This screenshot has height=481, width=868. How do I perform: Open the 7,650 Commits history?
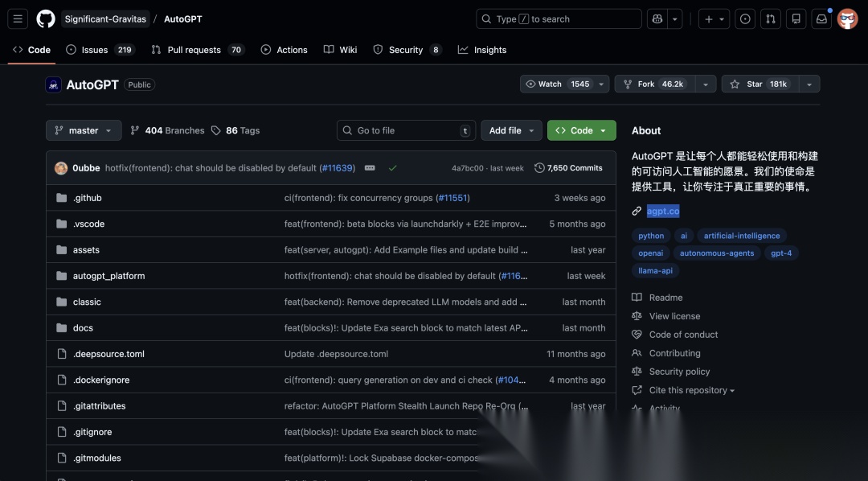point(568,168)
